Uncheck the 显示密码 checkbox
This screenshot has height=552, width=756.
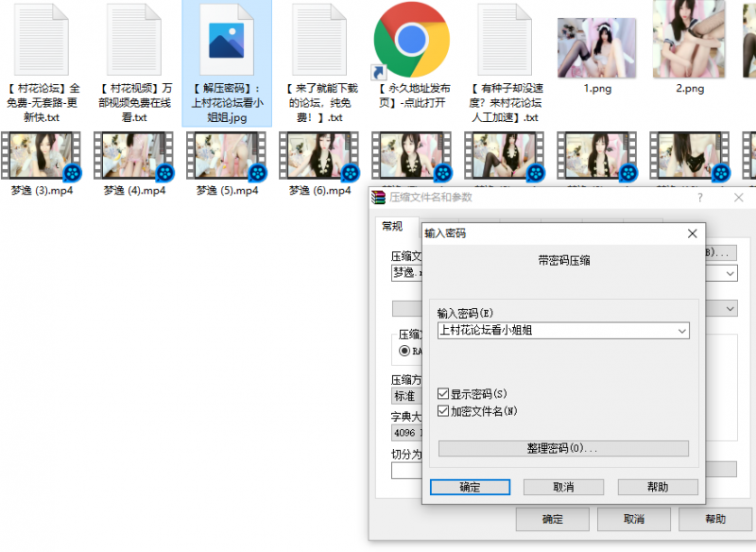pos(444,393)
